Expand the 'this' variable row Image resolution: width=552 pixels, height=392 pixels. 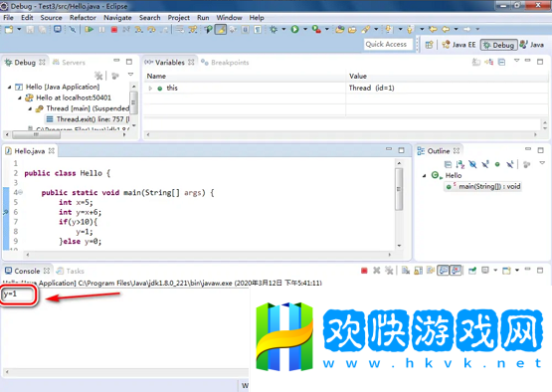[150, 88]
